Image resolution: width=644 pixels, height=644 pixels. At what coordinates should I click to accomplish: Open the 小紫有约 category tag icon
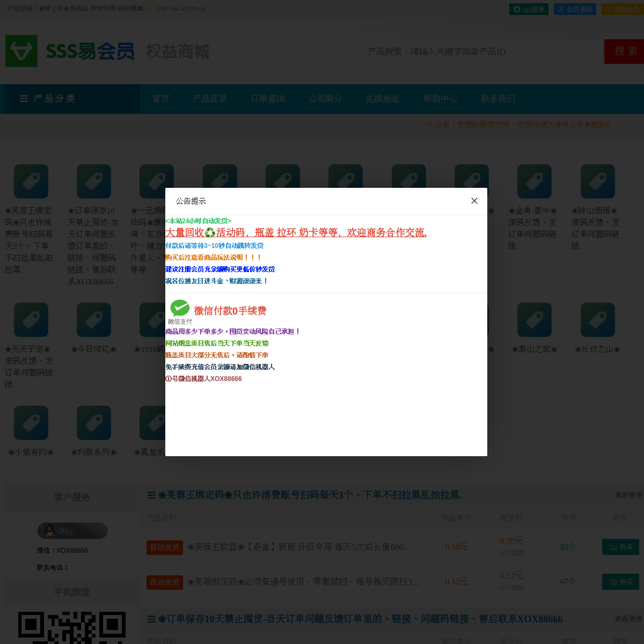click(x=31, y=423)
